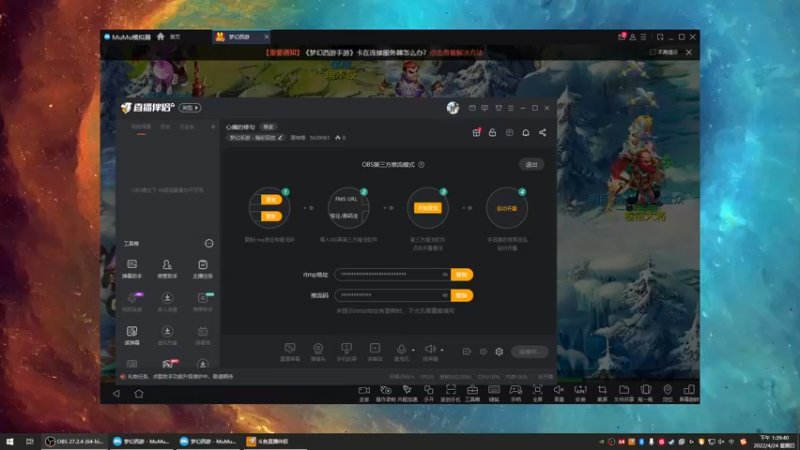Click the taskbar clock and date
800x450 pixels.
point(773,441)
